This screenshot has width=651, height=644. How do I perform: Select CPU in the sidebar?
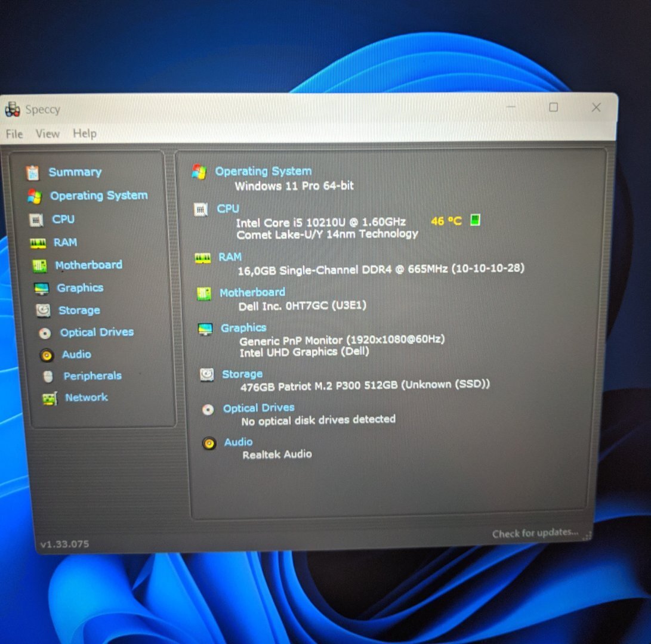click(x=63, y=219)
